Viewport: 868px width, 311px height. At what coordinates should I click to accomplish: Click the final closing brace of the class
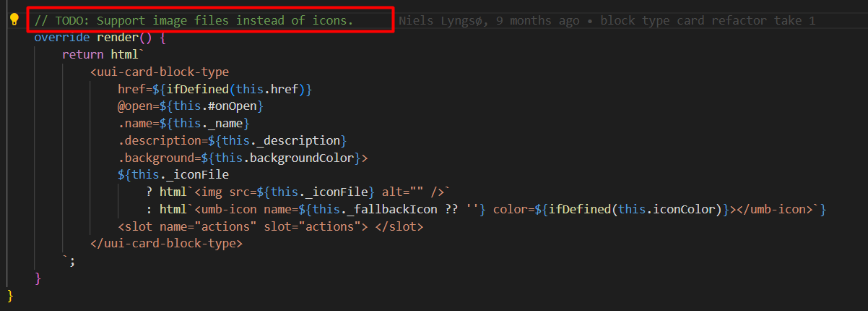tap(10, 296)
